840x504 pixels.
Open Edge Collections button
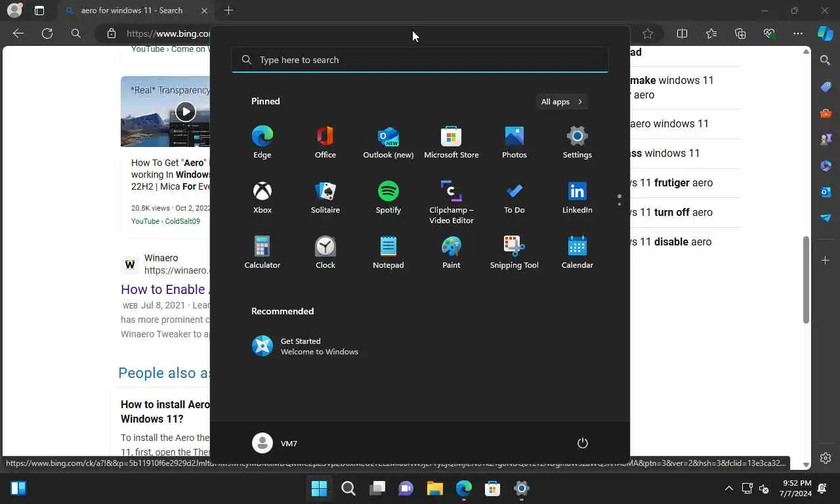click(740, 33)
